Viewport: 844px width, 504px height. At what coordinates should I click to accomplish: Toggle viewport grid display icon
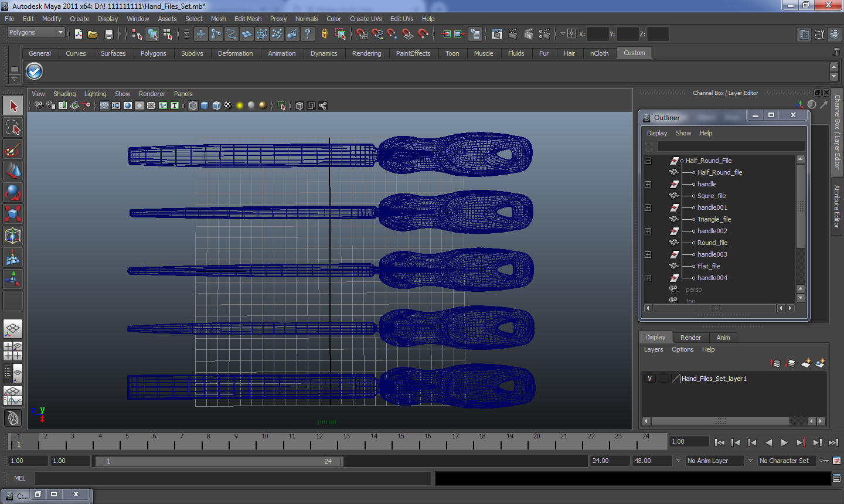coord(104,105)
